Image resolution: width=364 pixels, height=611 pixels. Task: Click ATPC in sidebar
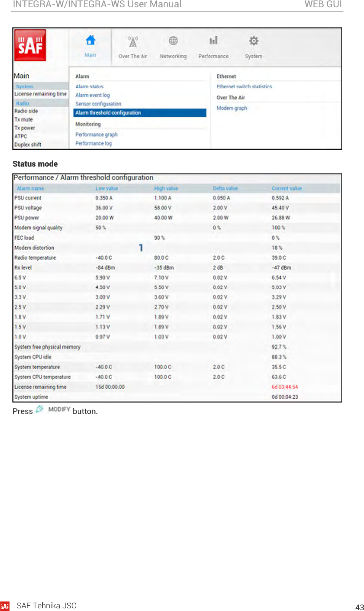(21, 136)
